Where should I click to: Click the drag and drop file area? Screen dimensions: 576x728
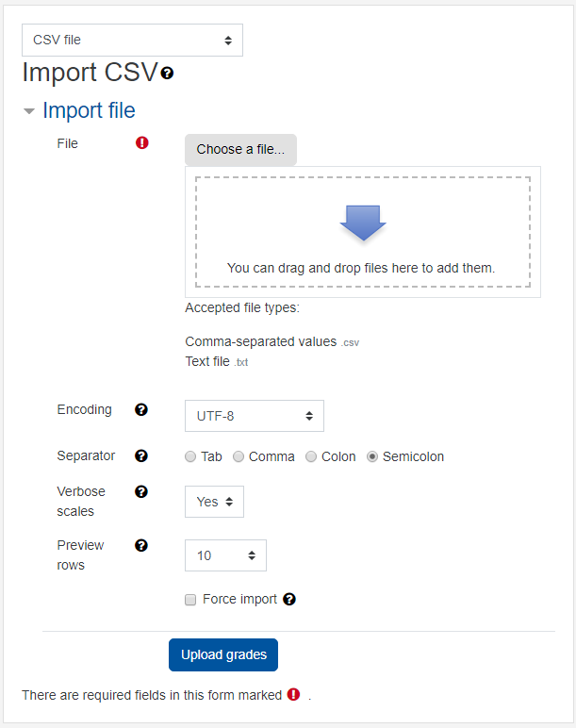pos(363,232)
